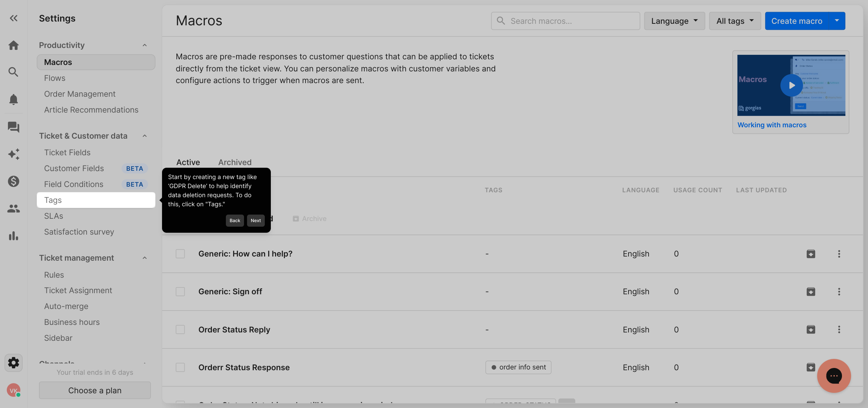Screen dimensions: 868x408
Task: Go to Home icon in left rail
Action: [14, 45]
